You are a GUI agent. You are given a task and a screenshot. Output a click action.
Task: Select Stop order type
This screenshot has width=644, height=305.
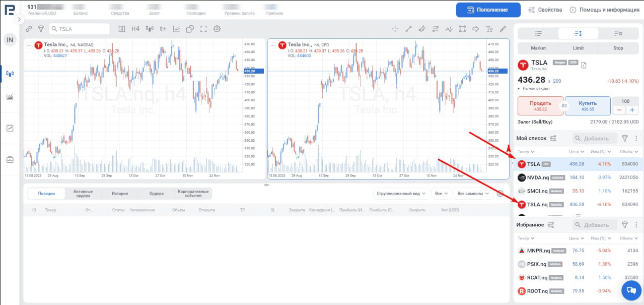(618, 48)
